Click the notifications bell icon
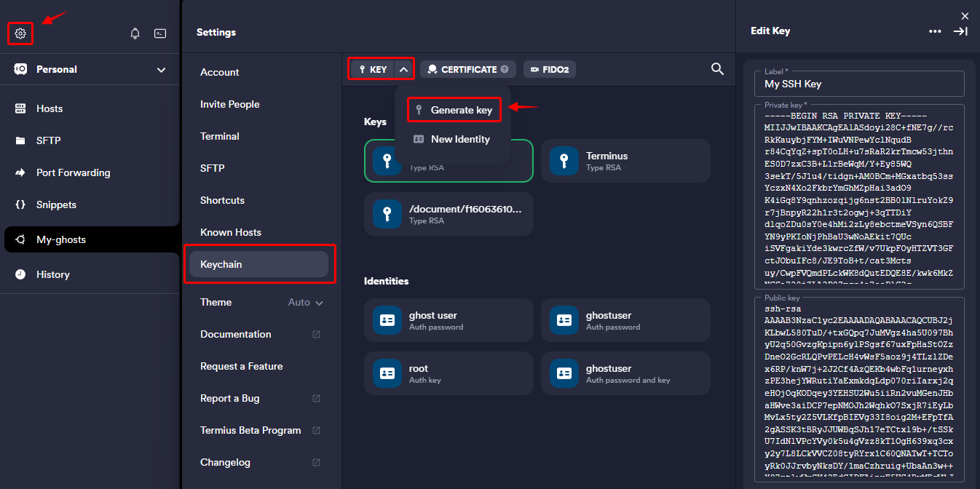The height and width of the screenshot is (489, 980). (135, 33)
